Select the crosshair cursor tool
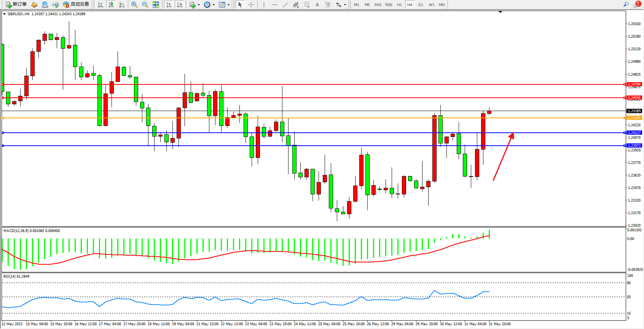The image size is (644, 329). point(251,5)
